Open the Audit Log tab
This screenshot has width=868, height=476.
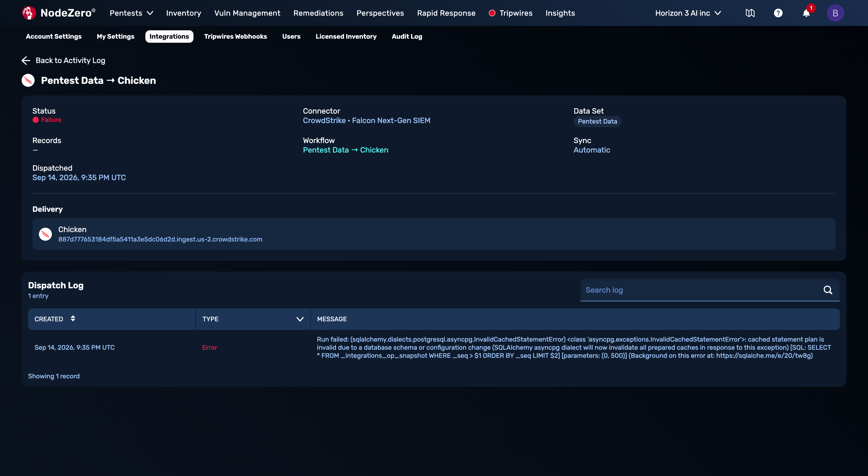click(x=407, y=37)
